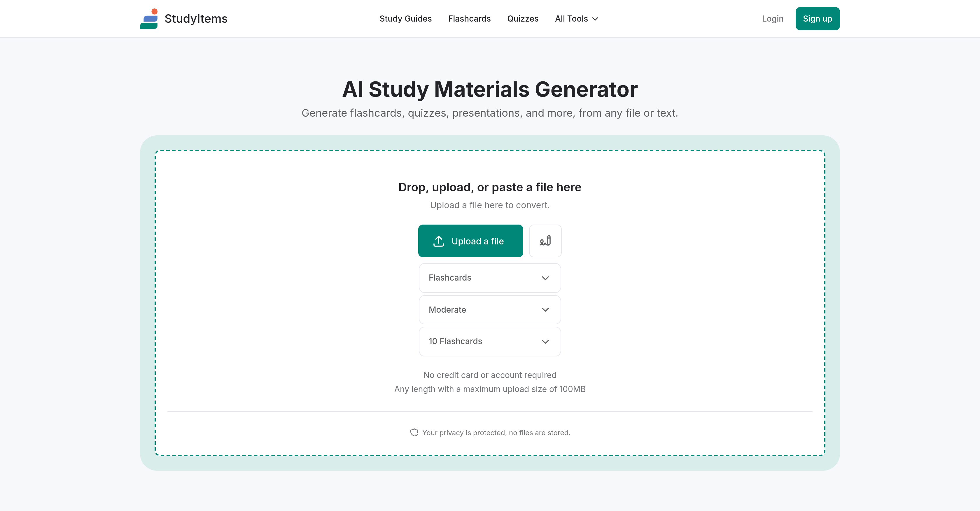The height and width of the screenshot is (511, 980).
Task: Click the StudyItems logo icon
Action: tap(149, 18)
